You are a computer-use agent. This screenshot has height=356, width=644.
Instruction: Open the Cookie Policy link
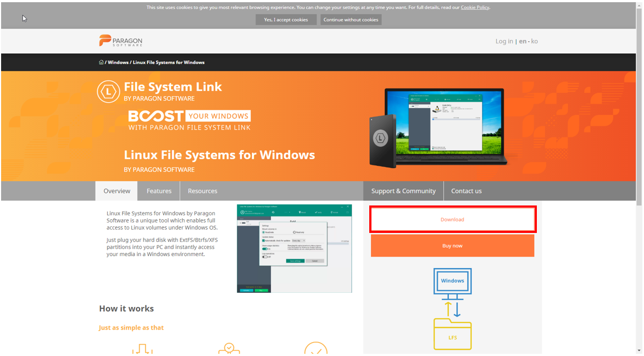[475, 7]
